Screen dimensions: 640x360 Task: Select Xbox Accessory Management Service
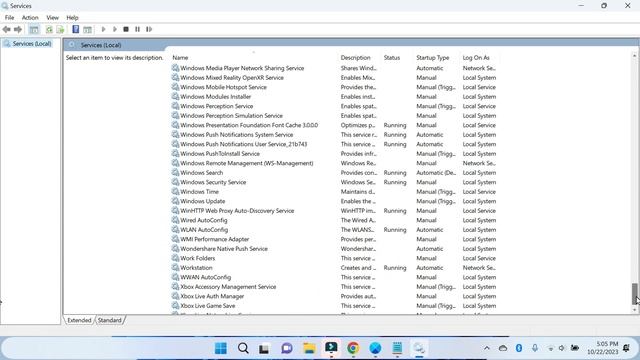pyautogui.click(x=228, y=287)
